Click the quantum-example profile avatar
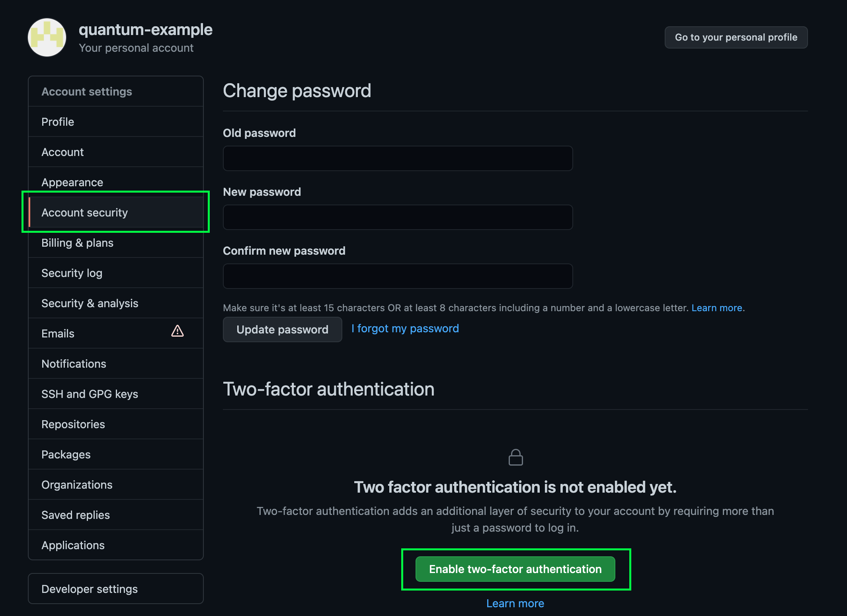Screen dimensions: 847x616 click(x=47, y=37)
